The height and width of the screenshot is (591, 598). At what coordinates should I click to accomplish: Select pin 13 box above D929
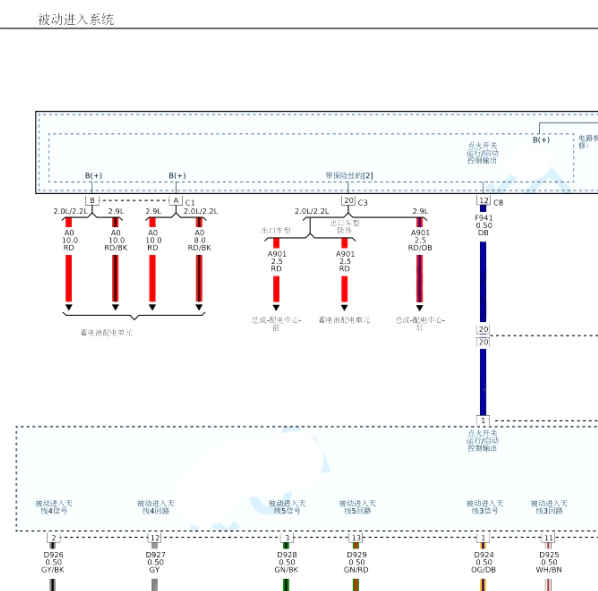(356, 538)
